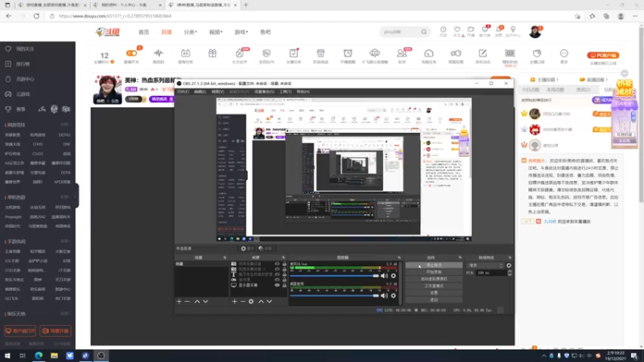Click the speedometer gauge icon in toolbar
Viewport: 644px width, 362px height.
click(x=429, y=53)
